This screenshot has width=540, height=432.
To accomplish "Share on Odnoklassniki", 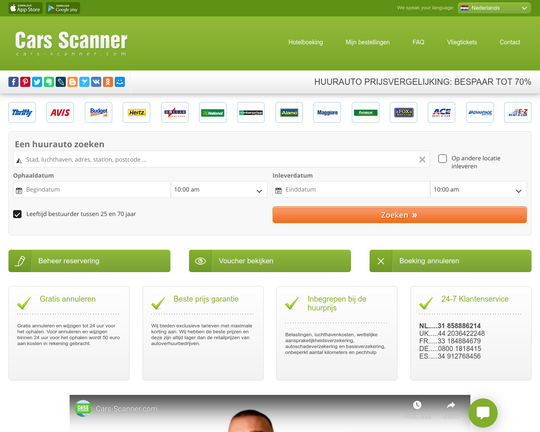I will point(108,82).
